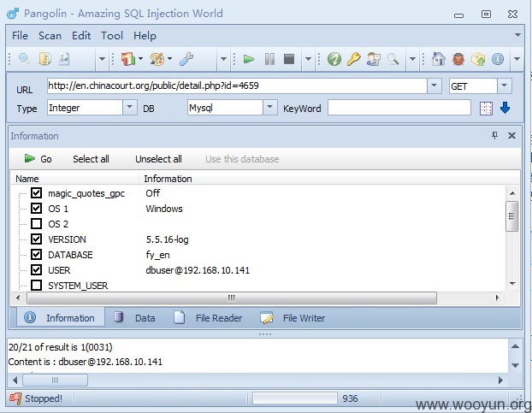
Task: Click the blue down arrow icon
Action: (x=505, y=108)
